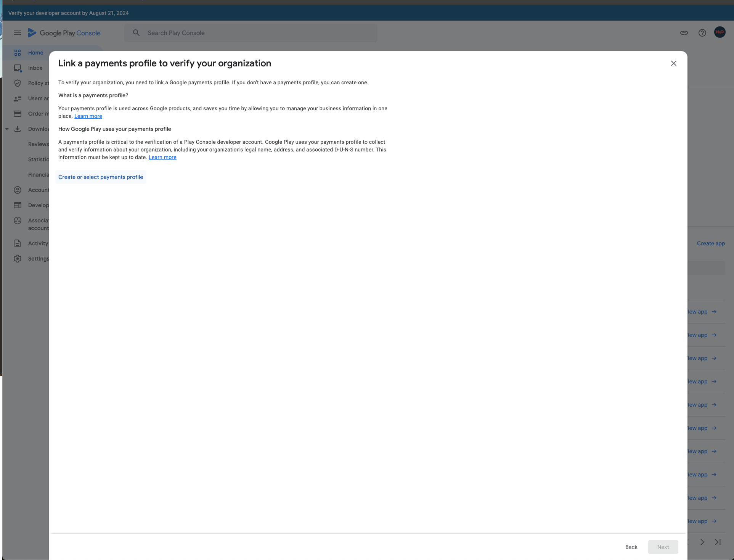Click the Order management card icon
The width and height of the screenshot is (734, 560).
18,114
